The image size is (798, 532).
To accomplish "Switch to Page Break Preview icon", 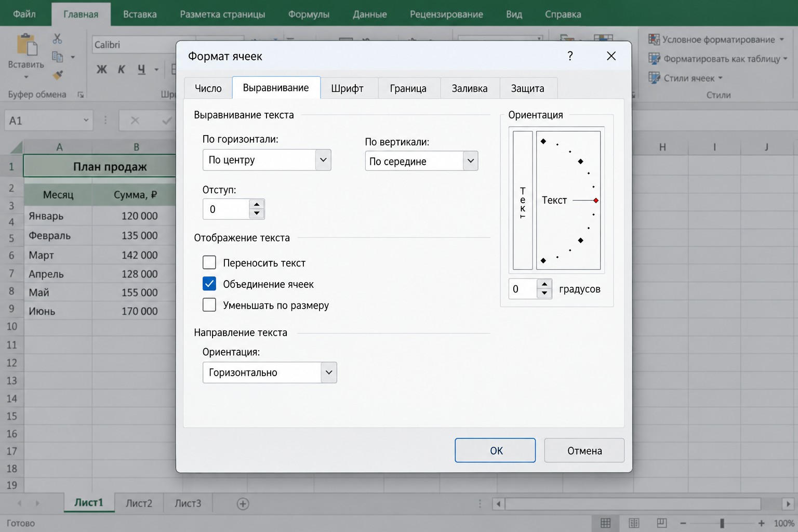I will 662,523.
